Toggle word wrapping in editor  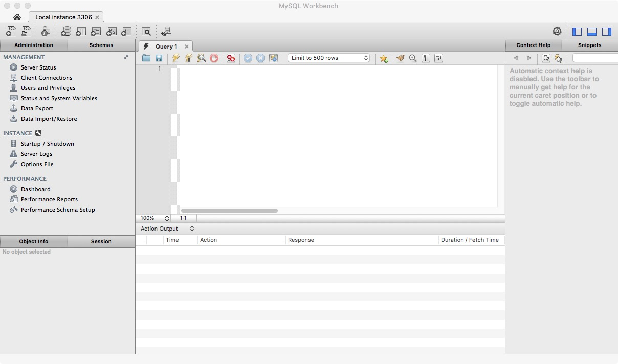point(438,58)
